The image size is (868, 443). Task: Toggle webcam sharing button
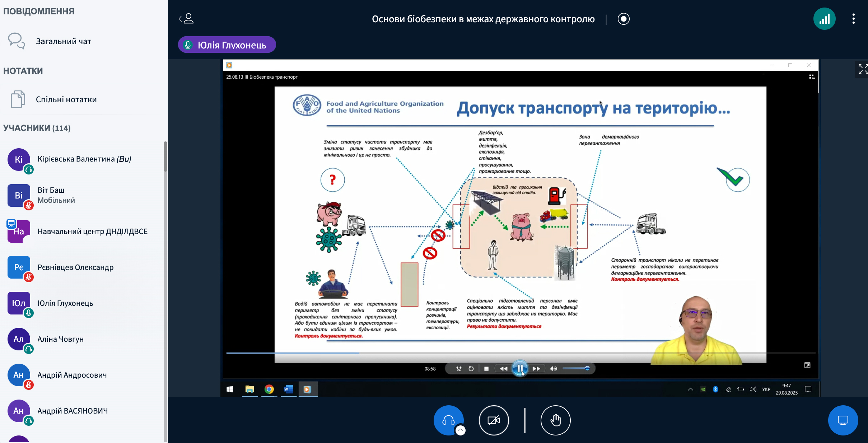[x=494, y=420]
